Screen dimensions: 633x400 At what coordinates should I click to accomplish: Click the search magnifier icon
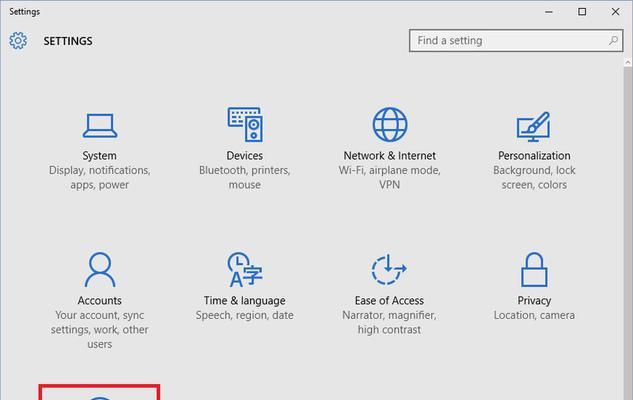(x=613, y=40)
